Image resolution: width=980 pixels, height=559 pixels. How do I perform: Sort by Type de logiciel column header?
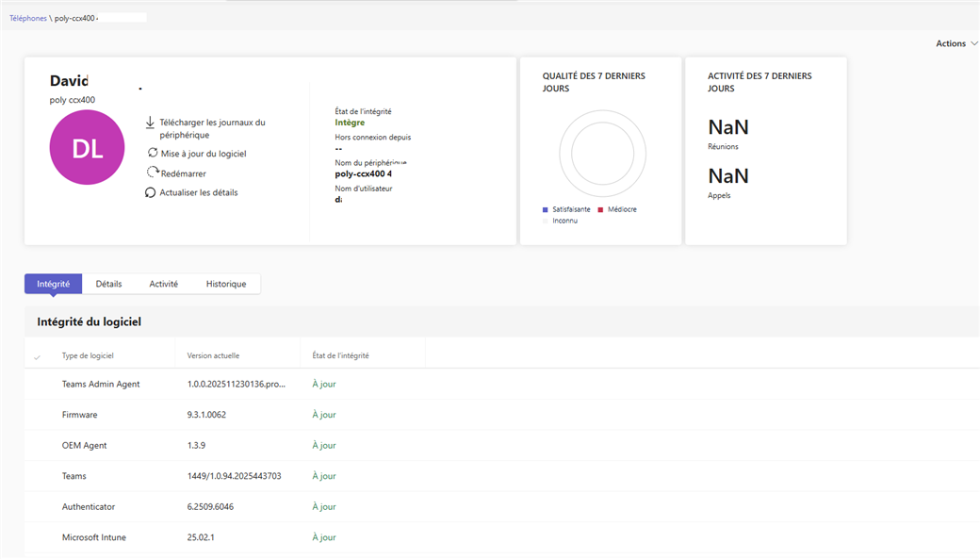click(88, 355)
